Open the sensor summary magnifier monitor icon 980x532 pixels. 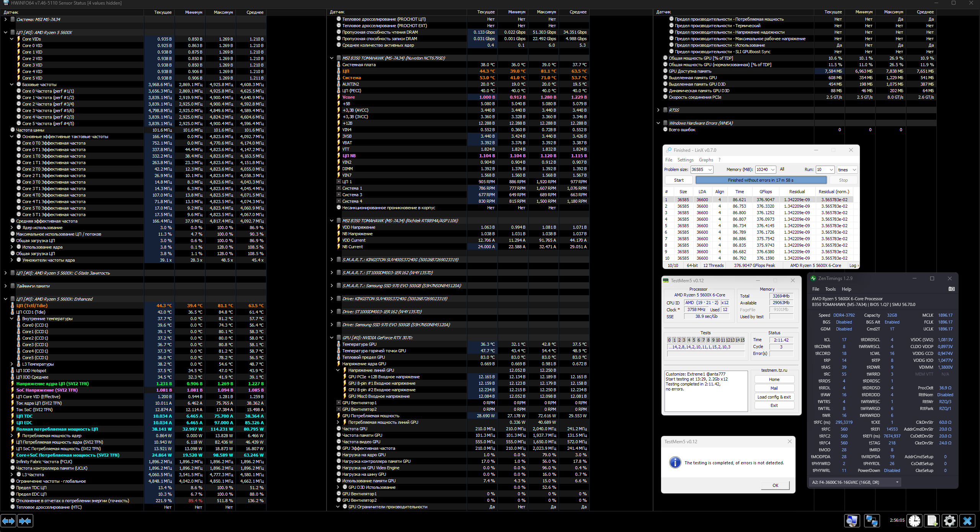852,521
